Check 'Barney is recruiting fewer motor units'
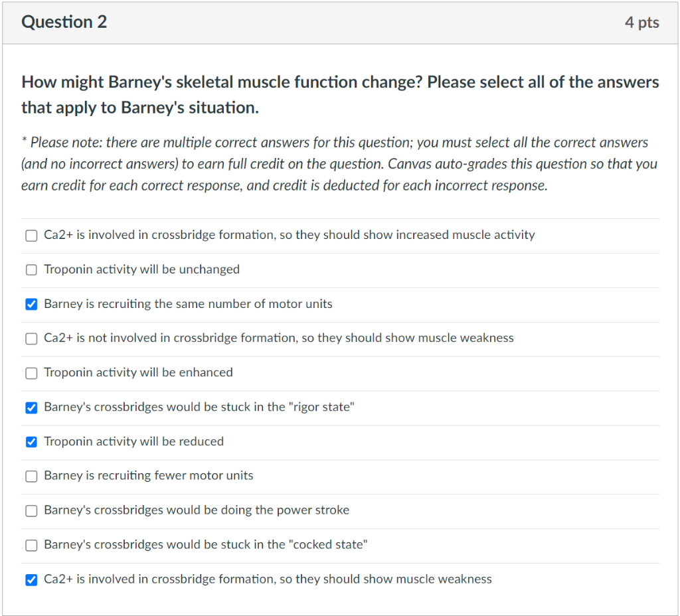 click(x=31, y=476)
